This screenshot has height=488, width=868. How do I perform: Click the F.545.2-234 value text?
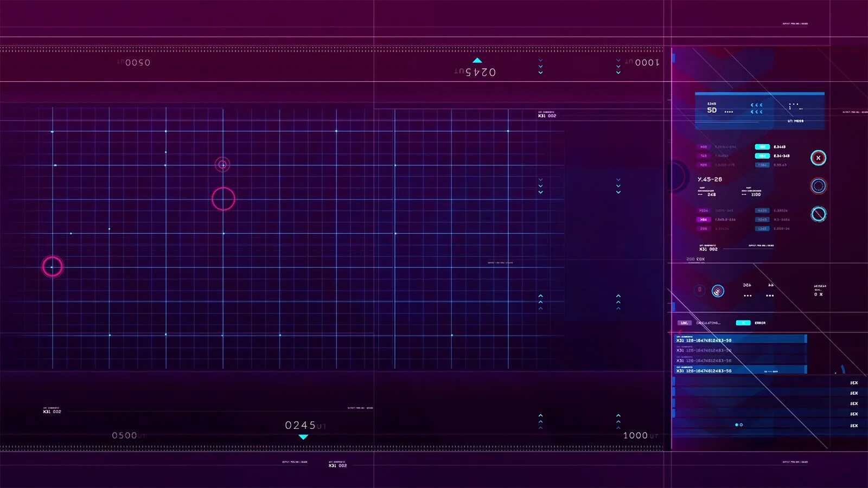coord(725,220)
